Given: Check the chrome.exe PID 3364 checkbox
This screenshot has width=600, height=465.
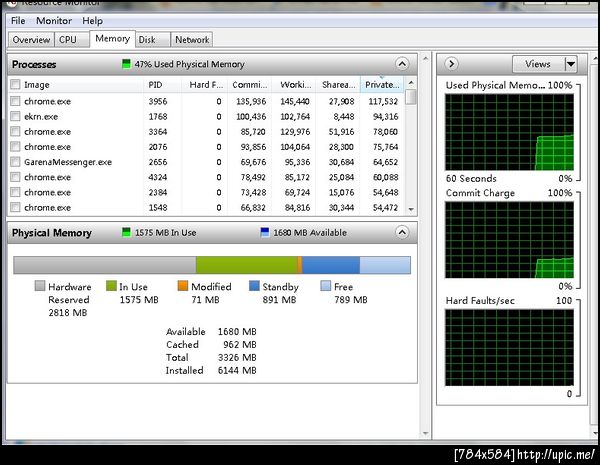Looking at the screenshot, I should click(15, 132).
